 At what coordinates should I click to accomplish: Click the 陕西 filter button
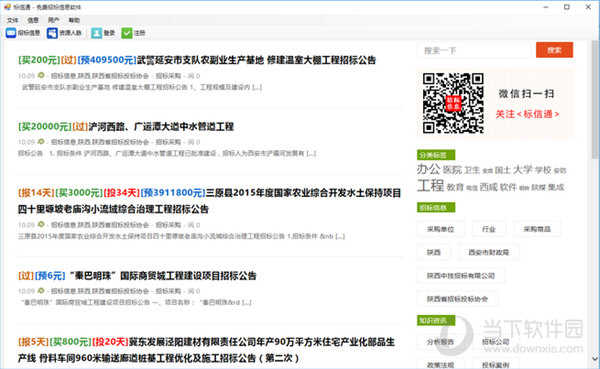click(x=434, y=252)
